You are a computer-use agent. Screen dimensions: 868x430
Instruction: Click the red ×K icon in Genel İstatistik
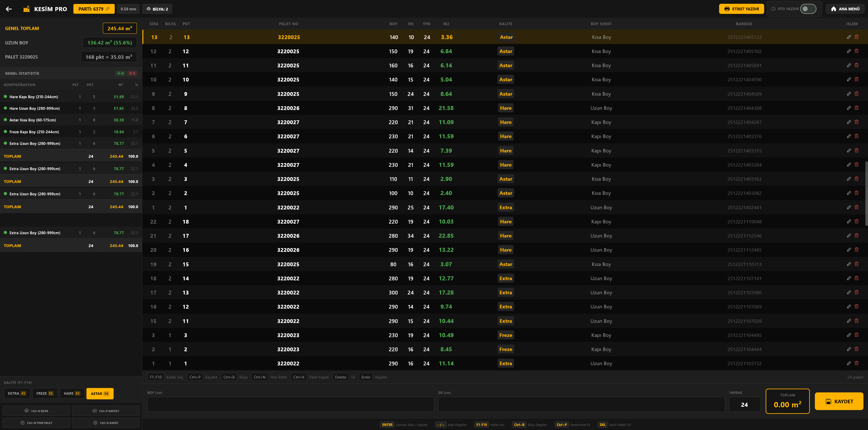pos(132,73)
